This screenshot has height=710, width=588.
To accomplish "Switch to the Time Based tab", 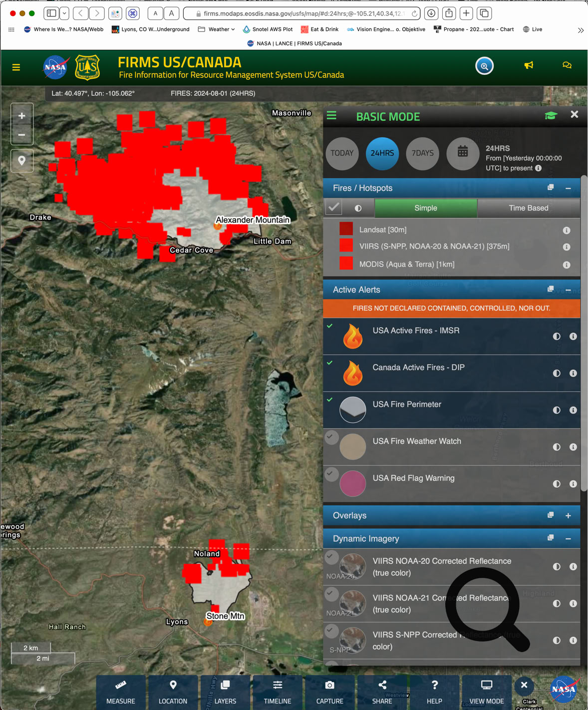I will click(528, 208).
